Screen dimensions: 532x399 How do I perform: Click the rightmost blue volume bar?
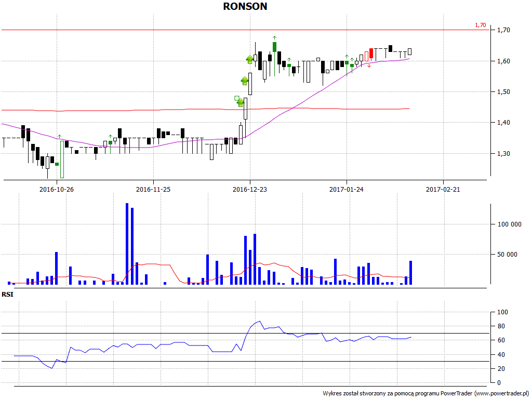click(x=410, y=273)
